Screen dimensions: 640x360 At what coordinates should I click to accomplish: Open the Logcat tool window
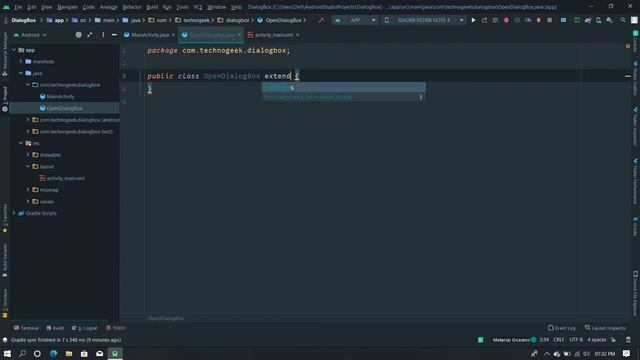pos(85,328)
